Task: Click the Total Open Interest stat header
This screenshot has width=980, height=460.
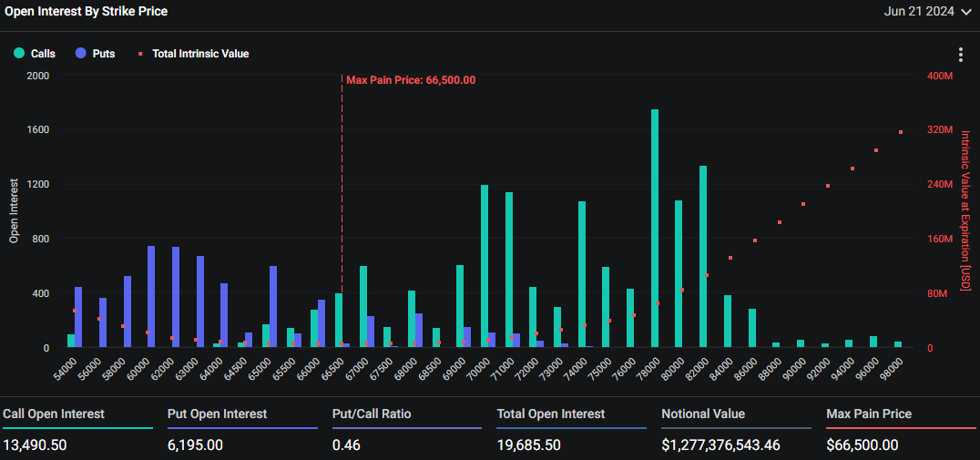Action: [x=550, y=414]
